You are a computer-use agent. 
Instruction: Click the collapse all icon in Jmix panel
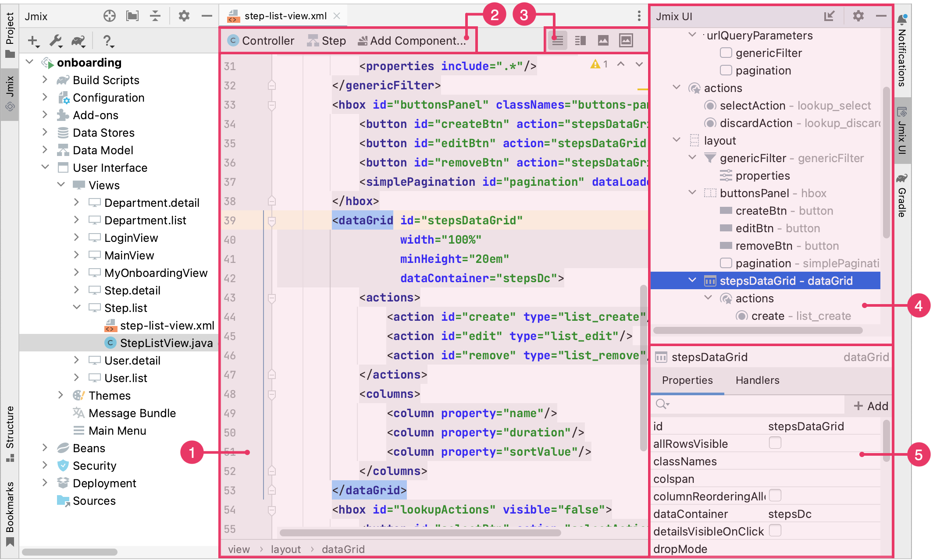[155, 16]
